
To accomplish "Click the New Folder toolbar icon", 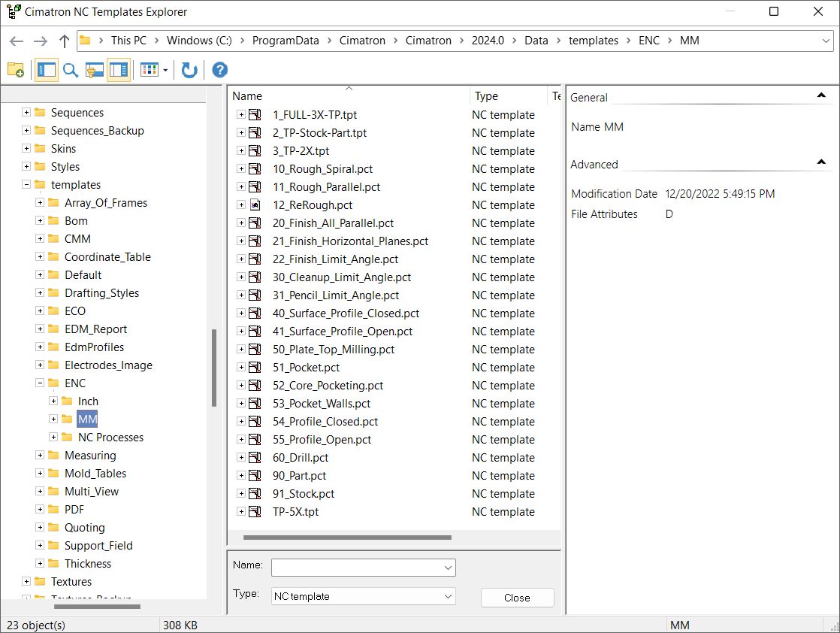I will click(x=16, y=70).
